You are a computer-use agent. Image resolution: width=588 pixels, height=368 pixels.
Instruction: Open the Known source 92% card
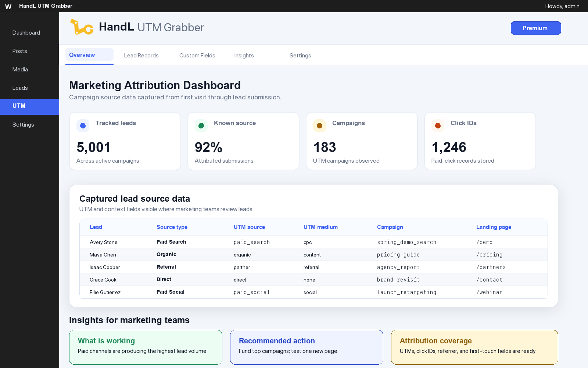click(243, 141)
